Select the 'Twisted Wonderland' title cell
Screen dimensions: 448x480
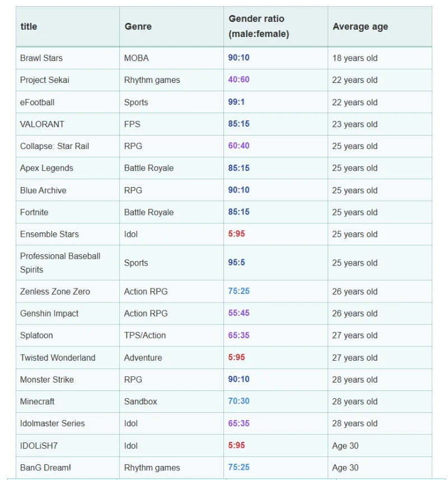tap(68, 358)
